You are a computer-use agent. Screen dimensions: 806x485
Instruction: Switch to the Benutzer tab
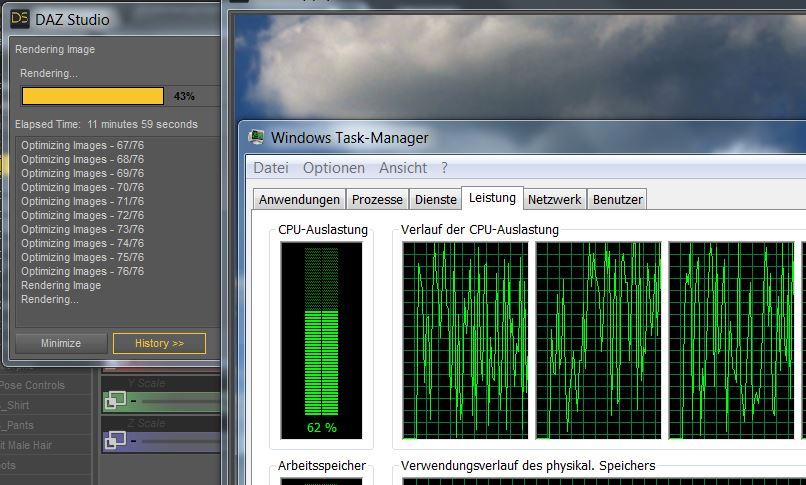coord(617,199)
